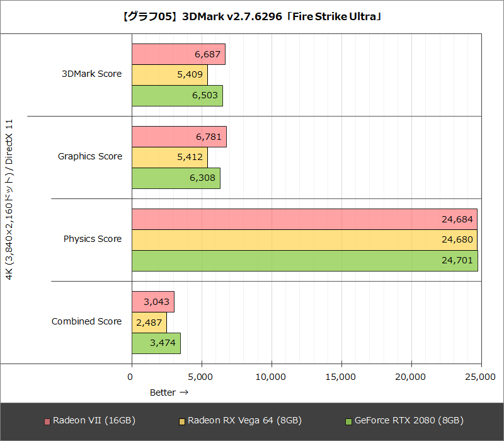Click the 0 on the horizontal axis

point(131,375)
